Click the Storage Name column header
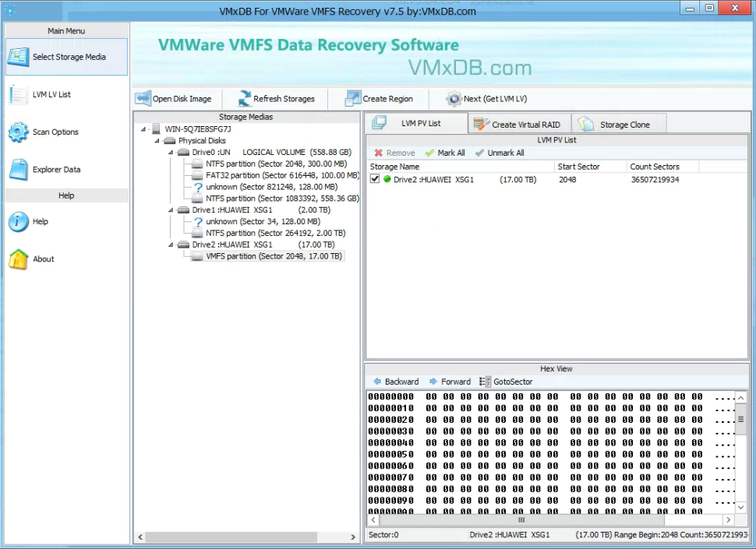Screen dimensions: 756x549 (461, 167)
